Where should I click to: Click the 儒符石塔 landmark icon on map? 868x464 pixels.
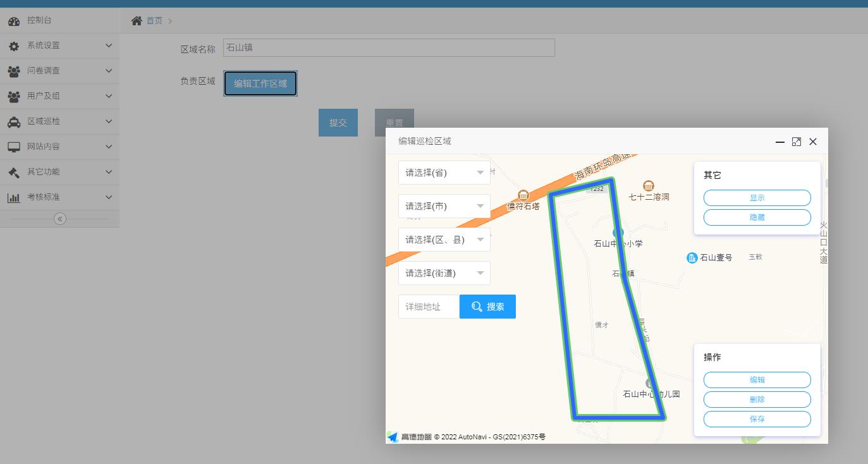click(523, 195)
